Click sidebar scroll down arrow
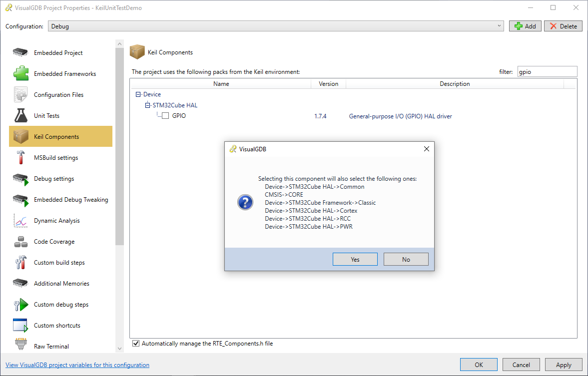 (119, 349)
